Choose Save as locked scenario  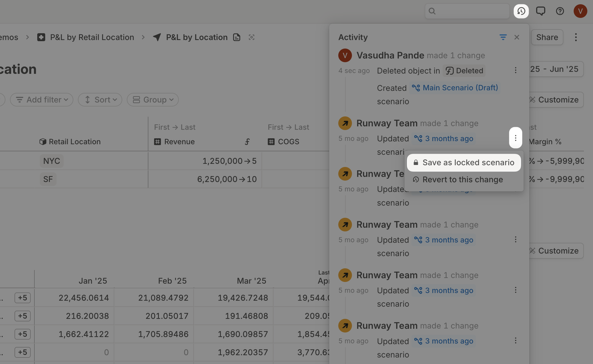[464, 162]
